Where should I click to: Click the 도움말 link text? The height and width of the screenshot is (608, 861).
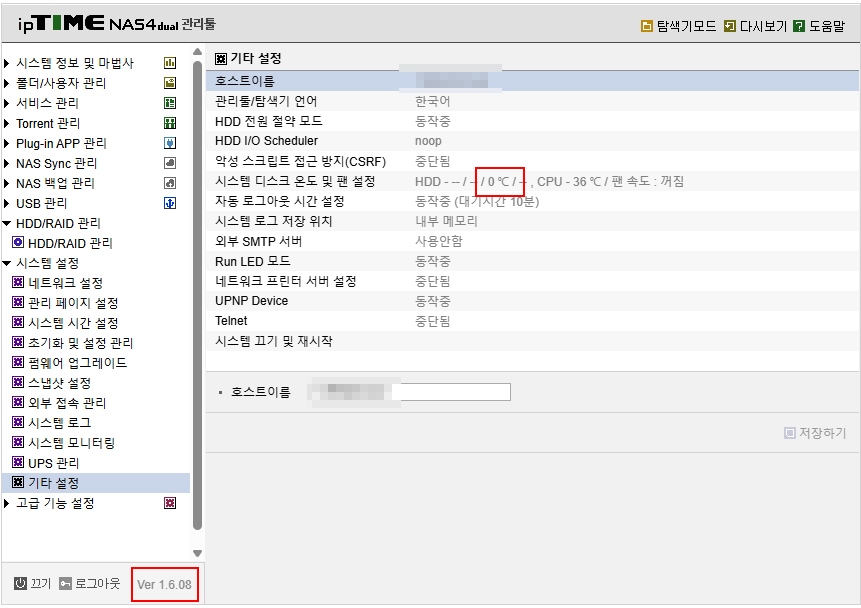tap(827, 26)
